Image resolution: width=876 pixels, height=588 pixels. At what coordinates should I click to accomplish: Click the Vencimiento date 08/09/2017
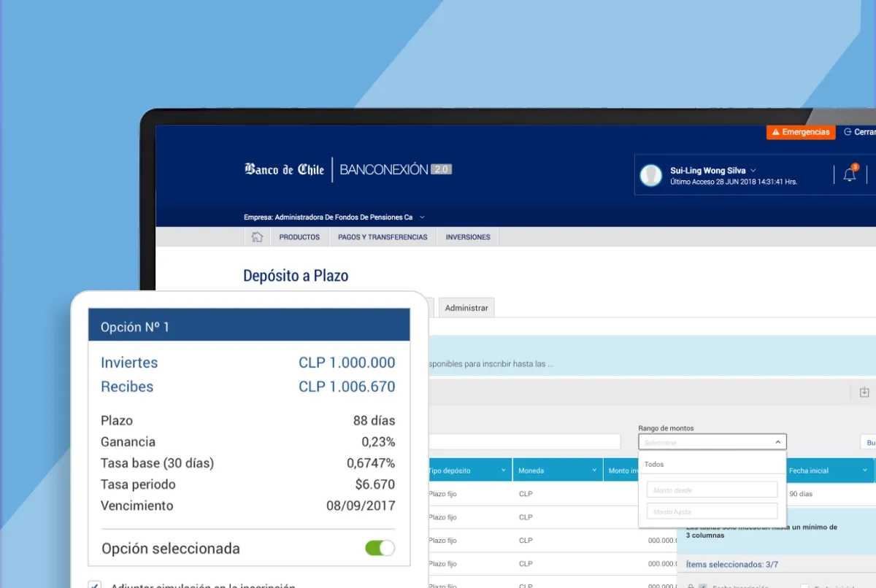point(361,506)
